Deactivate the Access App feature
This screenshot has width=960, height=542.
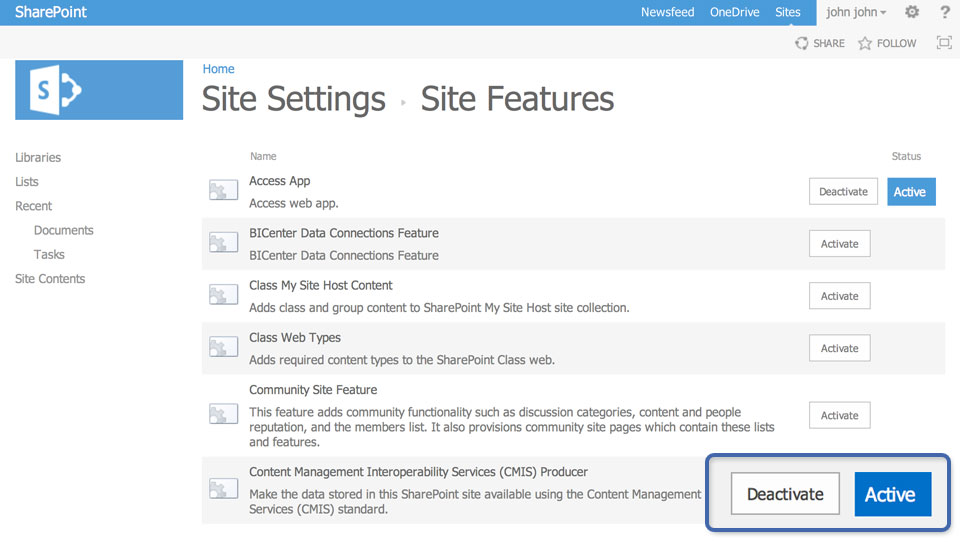(843, 192)
